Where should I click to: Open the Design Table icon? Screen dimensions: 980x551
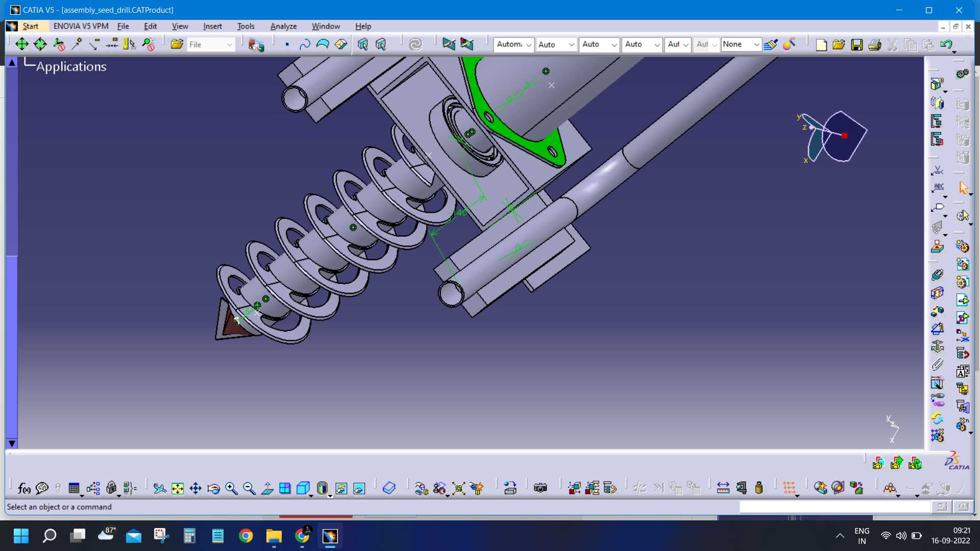pyautogui.click(x=74, y=489)
